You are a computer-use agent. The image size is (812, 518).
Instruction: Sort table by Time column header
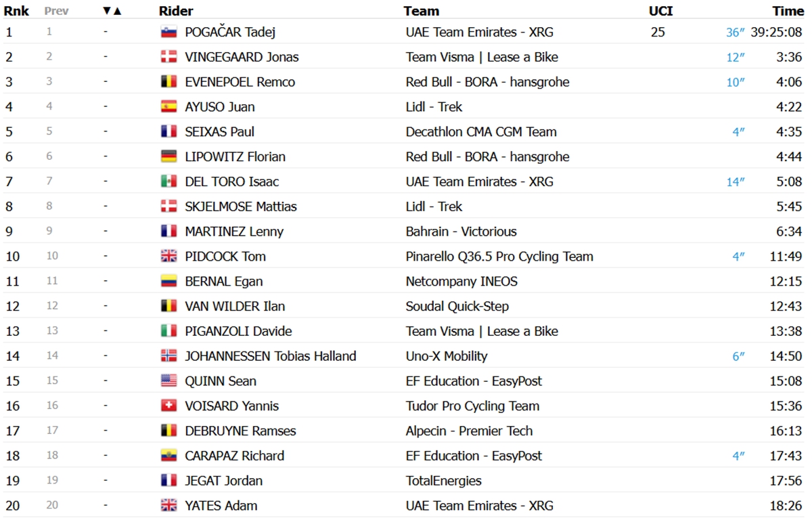(x=788, y=11)
